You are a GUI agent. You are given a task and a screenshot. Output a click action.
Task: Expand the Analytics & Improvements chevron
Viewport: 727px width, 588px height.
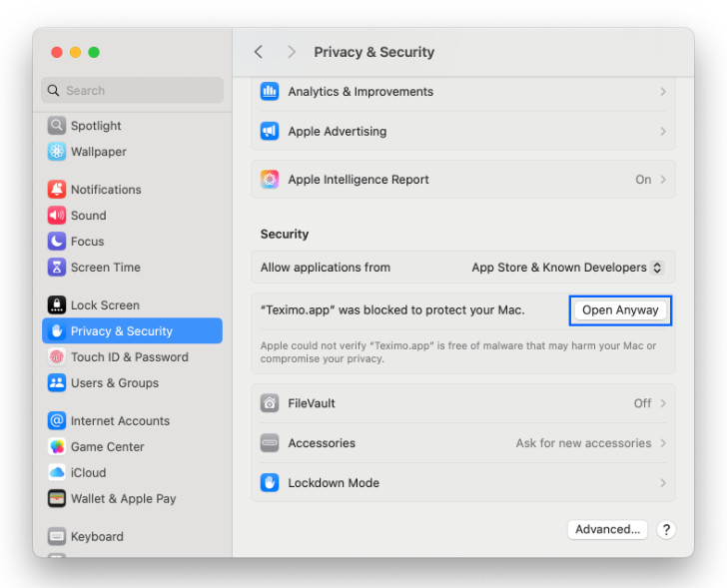pyautogui.click(x=663, y=92)
